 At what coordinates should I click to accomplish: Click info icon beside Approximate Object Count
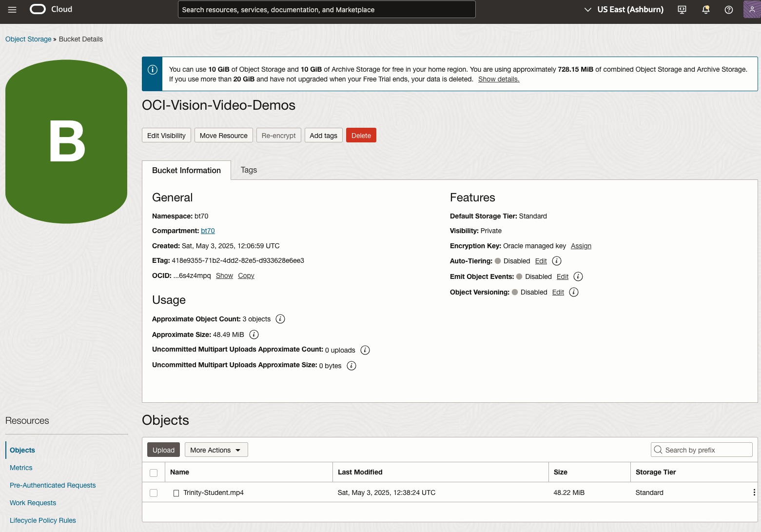(x=280, y=319)
